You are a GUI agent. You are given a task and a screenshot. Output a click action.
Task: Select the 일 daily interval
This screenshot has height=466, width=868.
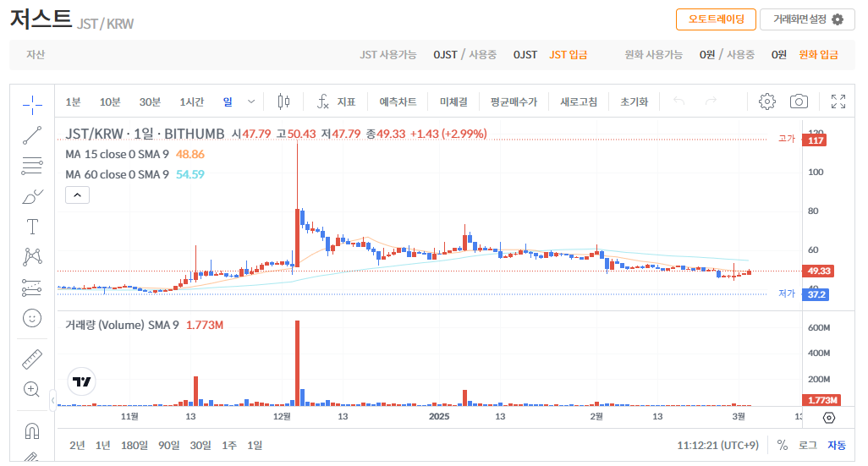(x=228, y=101)
